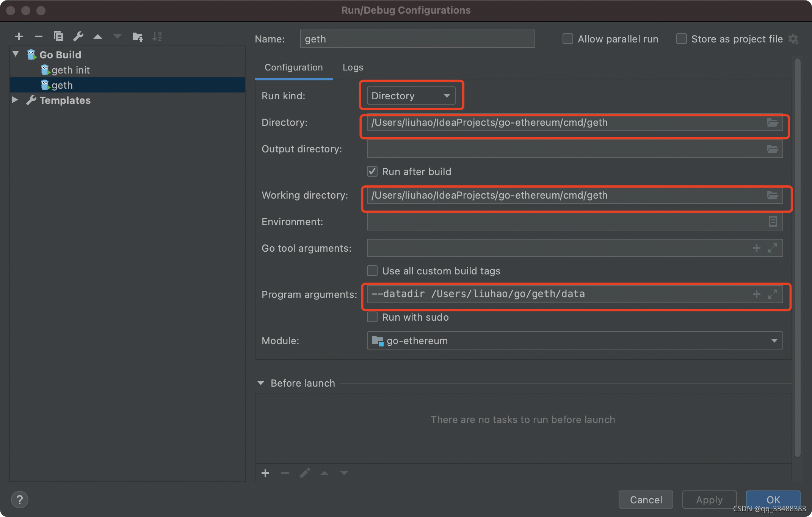Open the Run kind dropdown

click(411, 96)
